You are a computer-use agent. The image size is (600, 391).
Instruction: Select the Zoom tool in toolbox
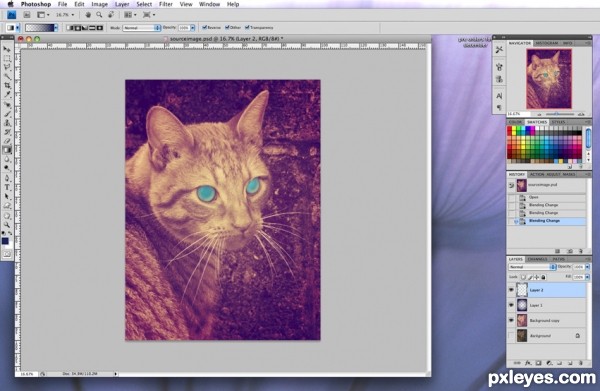click(7, 225)
